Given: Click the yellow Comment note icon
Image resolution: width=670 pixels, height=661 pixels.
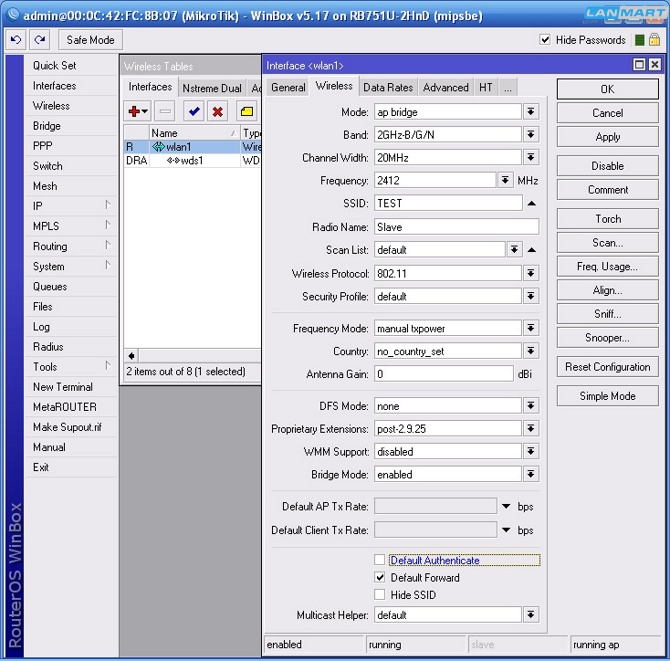Looking at the screenshot, I should (246, 112).
